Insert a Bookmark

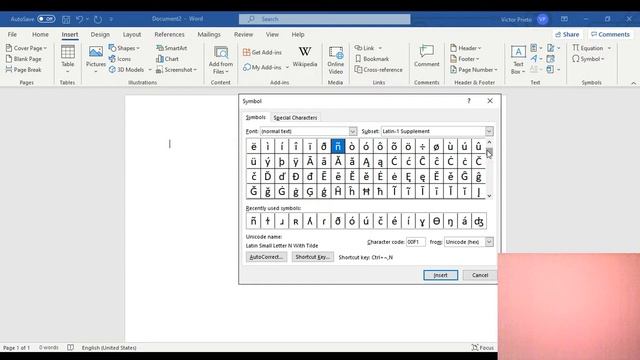(x=372, y=59)
